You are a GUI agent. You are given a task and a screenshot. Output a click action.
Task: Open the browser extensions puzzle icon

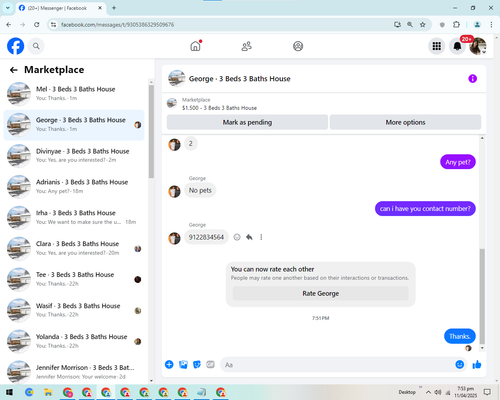pyautogui.click(x=456, y=25)
